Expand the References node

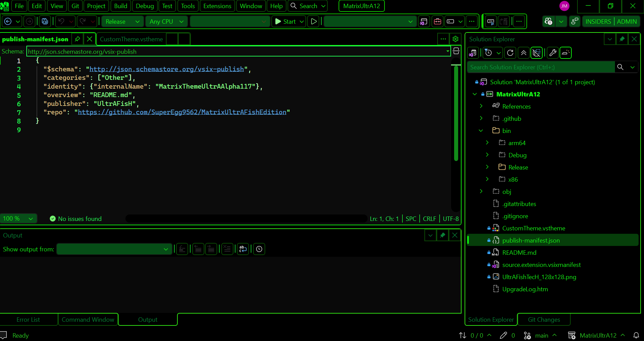coord(481,106)
